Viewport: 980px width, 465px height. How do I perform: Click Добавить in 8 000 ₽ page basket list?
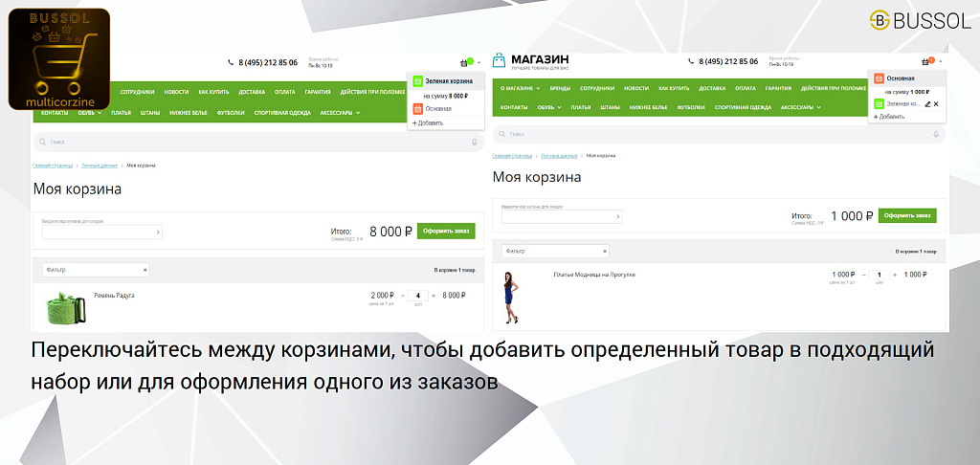(x=428, y=123)
